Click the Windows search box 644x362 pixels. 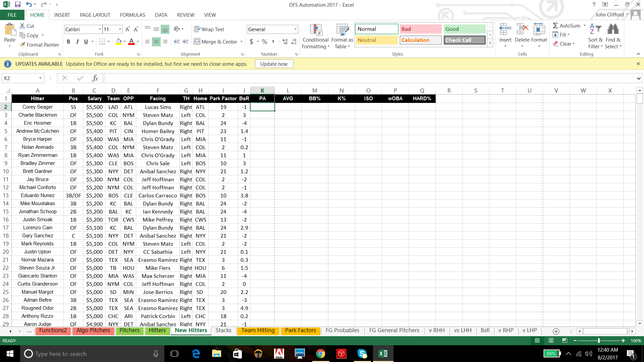tap(92, 354)
